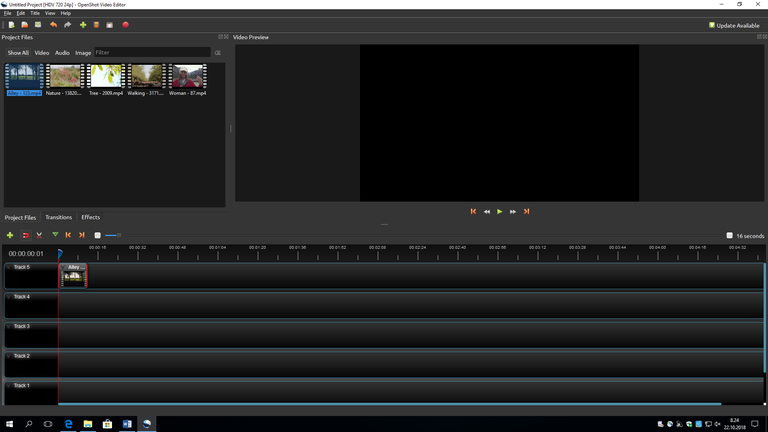Click the Update Available button

coord(735,25)
